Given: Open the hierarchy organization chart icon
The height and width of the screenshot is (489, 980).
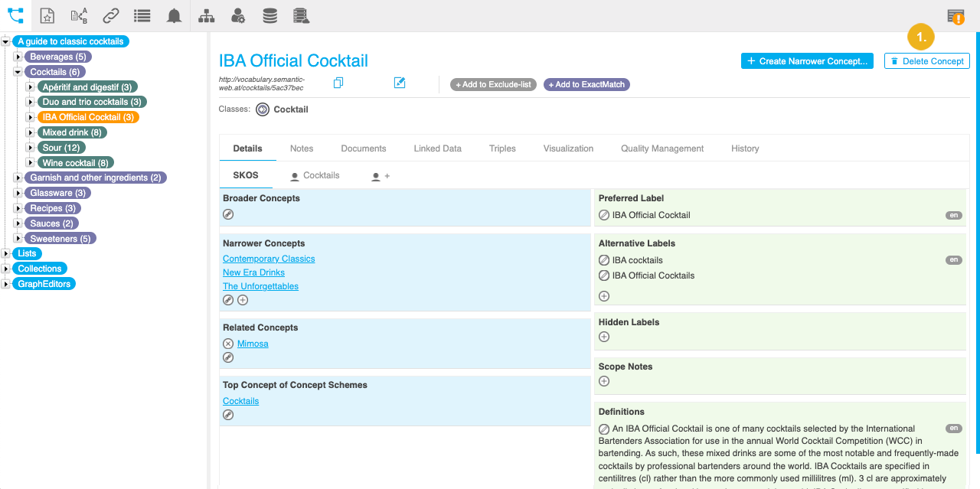Looking at the screenshot, I should (206, 16).
